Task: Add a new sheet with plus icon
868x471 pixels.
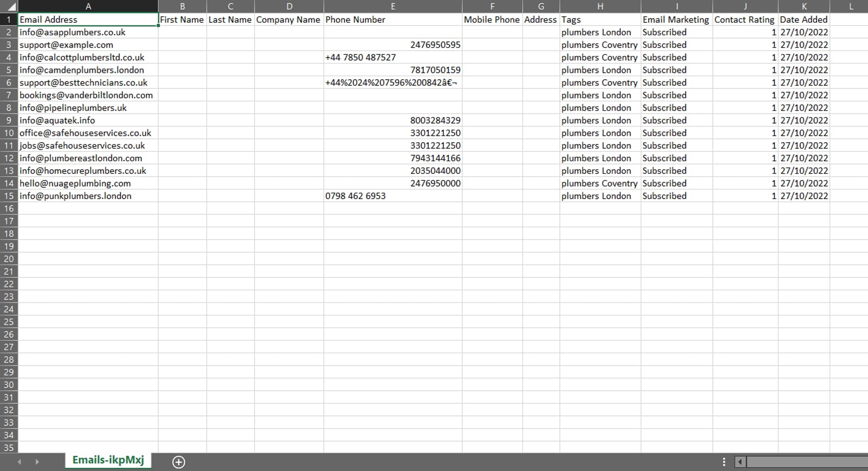Action: coord(178,462)
